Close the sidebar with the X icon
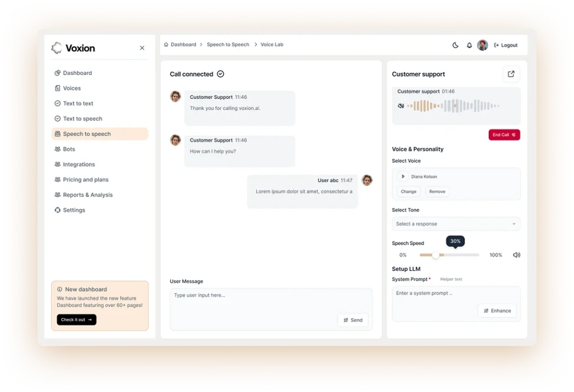 142,48
